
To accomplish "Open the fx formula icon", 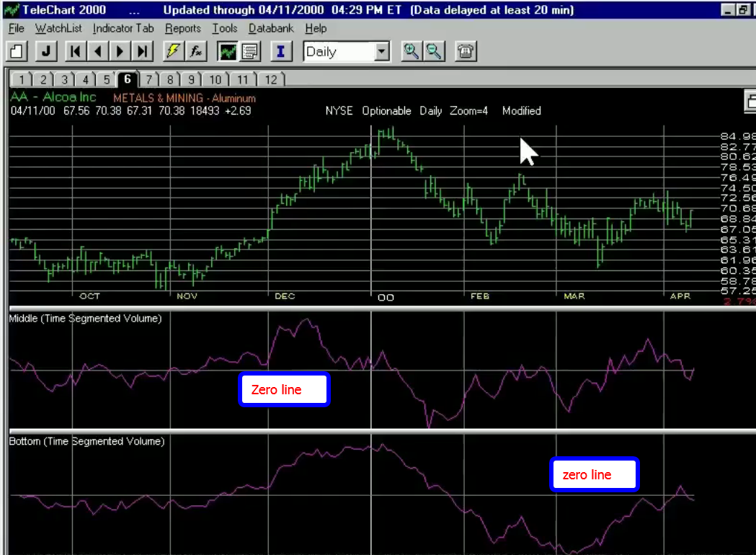I will pyautogui.click(x=196, y=51).
